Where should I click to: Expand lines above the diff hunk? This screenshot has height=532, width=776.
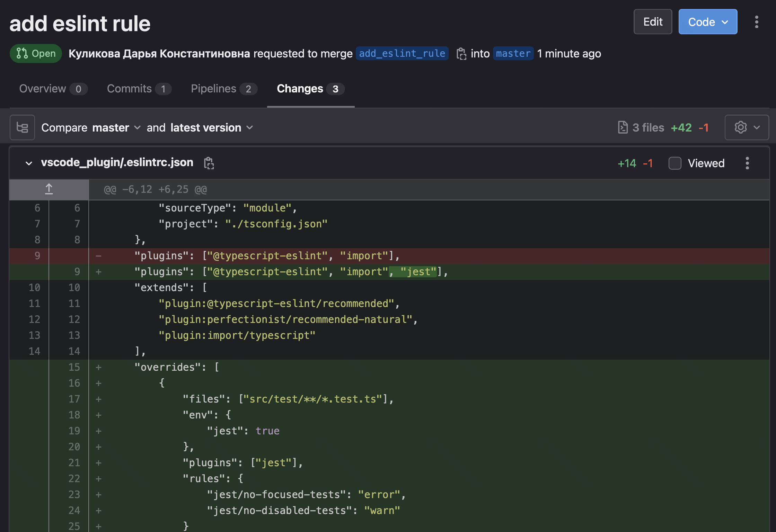coord(49,189)
